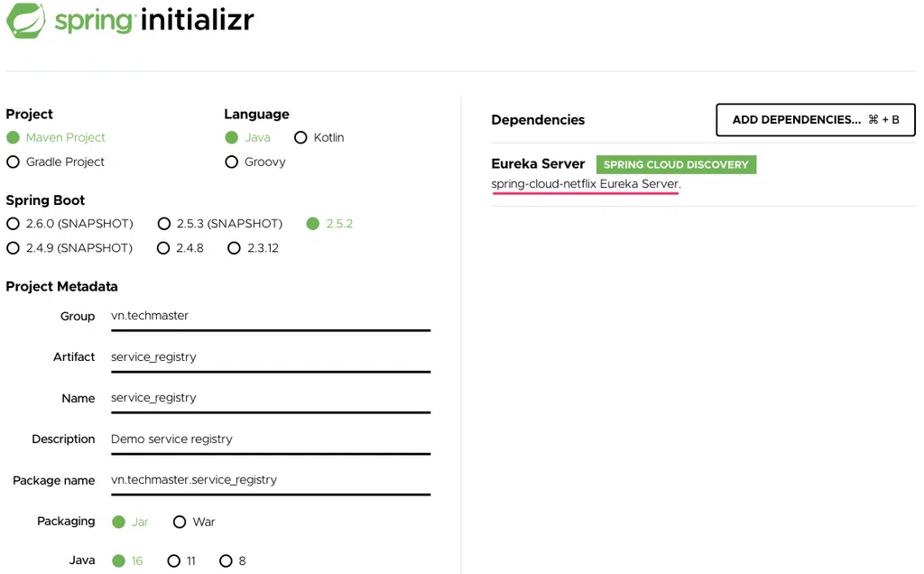Set Java version to 11
Image resolution: width=924 pixels, height=574 pixels.
pyautogui.click(x=174, y=561)
